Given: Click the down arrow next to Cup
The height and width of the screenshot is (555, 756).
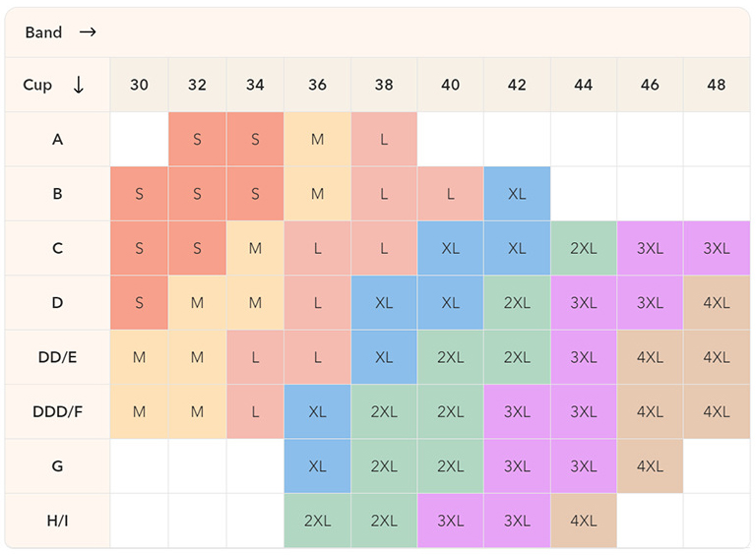Looking at the screenshot, I should [78, 85].
